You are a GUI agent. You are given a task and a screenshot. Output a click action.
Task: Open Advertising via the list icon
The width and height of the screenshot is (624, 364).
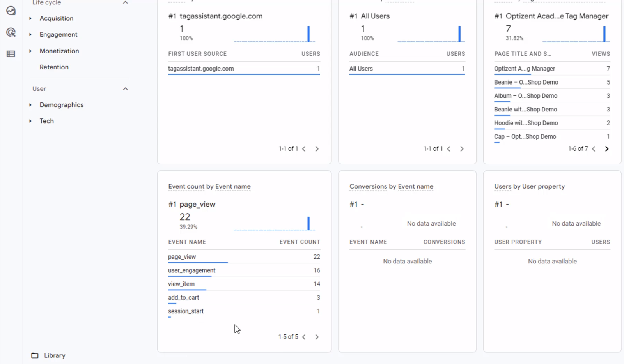coord(11,53)
